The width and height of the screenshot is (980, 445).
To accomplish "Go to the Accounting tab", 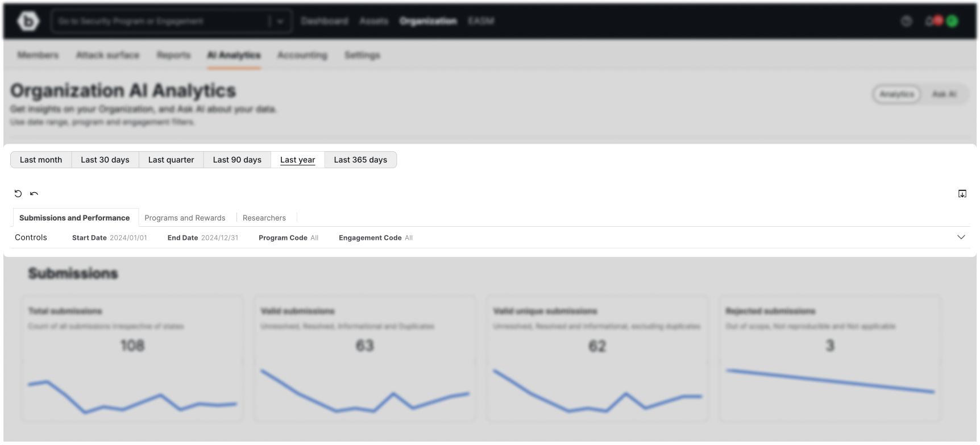I will pyautogui.click(x=302, y=55).
